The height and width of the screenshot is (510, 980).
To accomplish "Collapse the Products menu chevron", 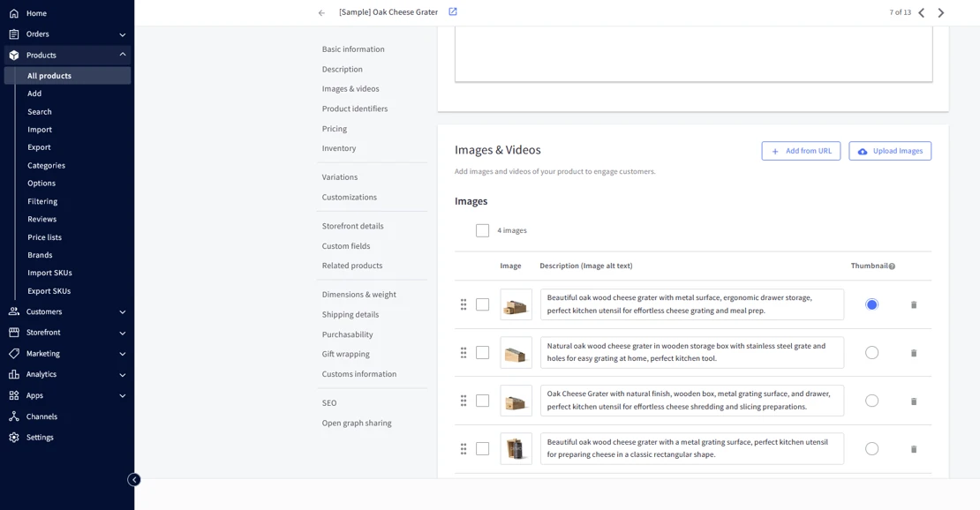I will (124, 55).
